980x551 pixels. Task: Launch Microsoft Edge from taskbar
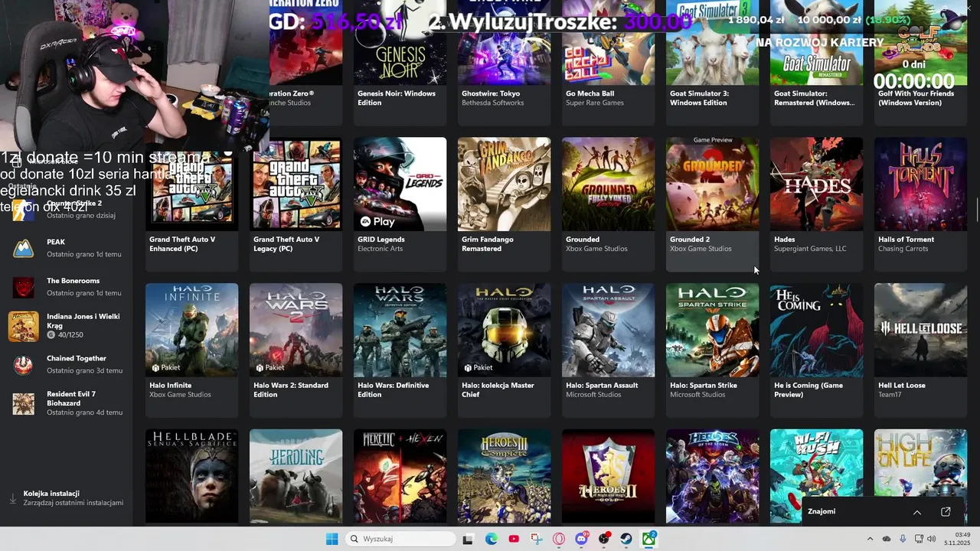(x=491, y=539)
